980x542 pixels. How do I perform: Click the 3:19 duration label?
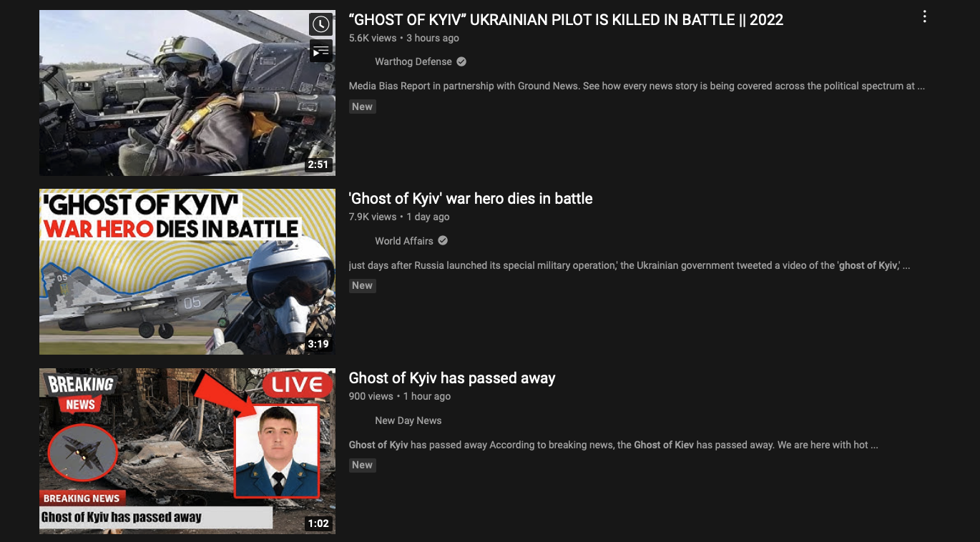pyautogui.click(x=318, y=344)
